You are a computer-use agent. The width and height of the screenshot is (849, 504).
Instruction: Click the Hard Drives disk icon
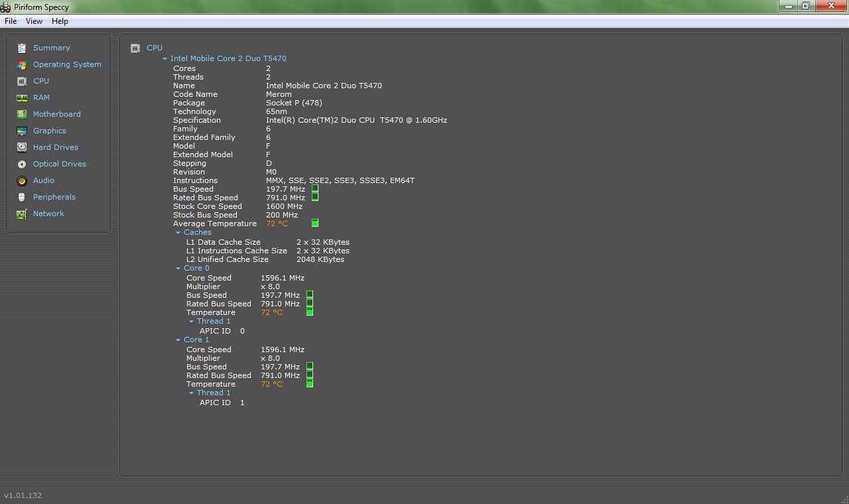click(x=22, y=147)
